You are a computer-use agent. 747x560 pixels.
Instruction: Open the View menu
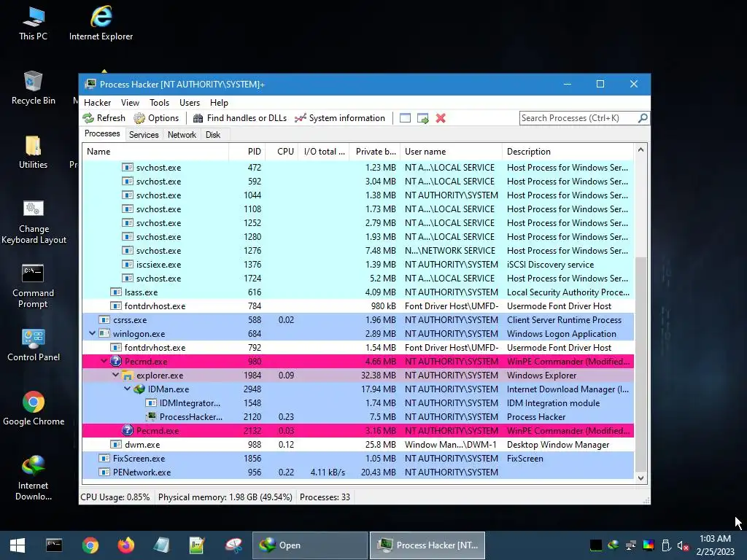[130, 102]
